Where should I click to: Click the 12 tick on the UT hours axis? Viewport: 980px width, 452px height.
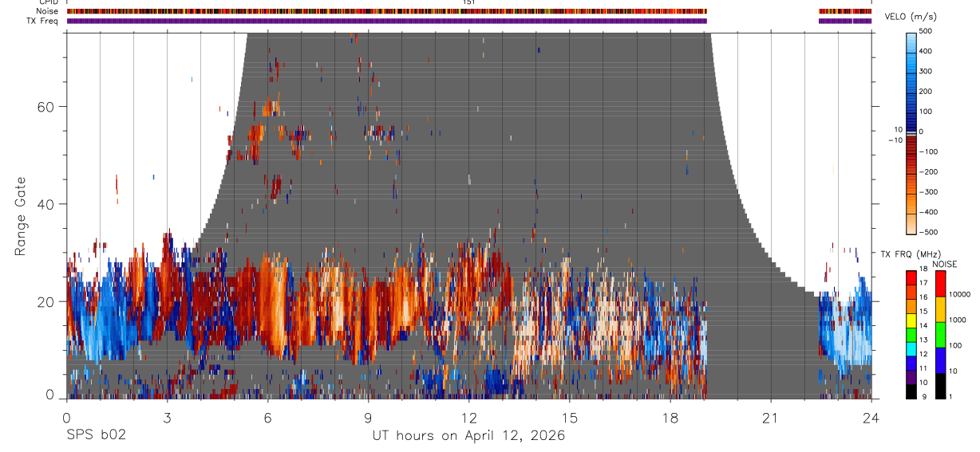469,418
